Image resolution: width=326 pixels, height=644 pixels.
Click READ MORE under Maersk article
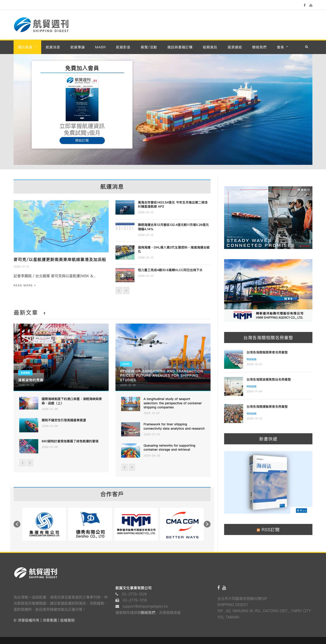point(24,285)
